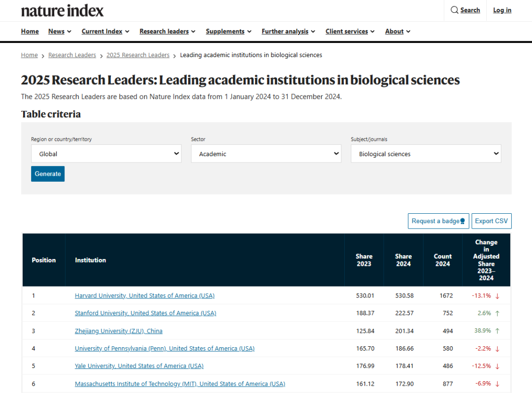Click Export CSV button

point(491,221)
